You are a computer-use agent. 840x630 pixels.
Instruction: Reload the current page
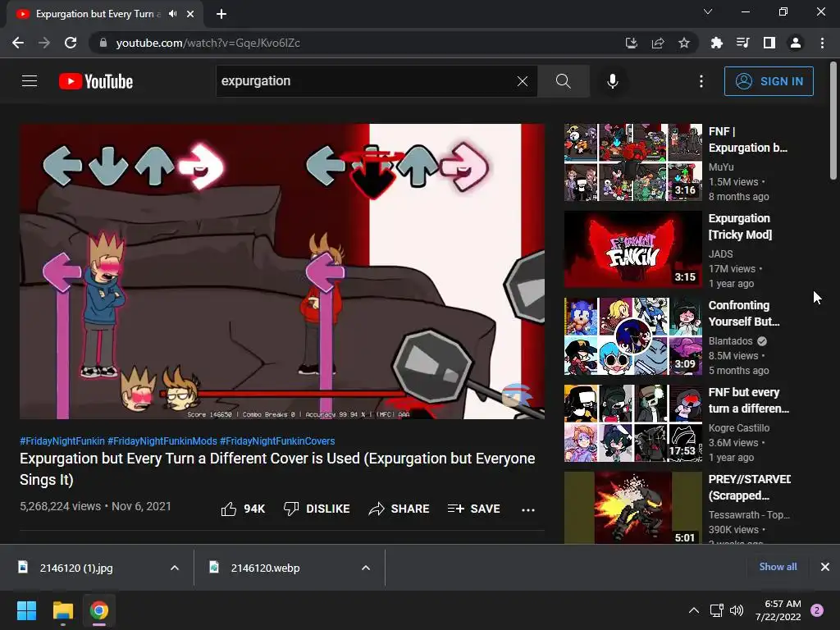point(71,43)
